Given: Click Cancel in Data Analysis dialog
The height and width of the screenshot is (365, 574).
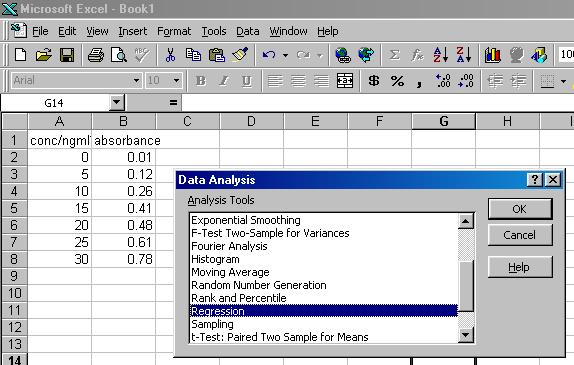Looking at the screenshot, I should click(520, 235).
